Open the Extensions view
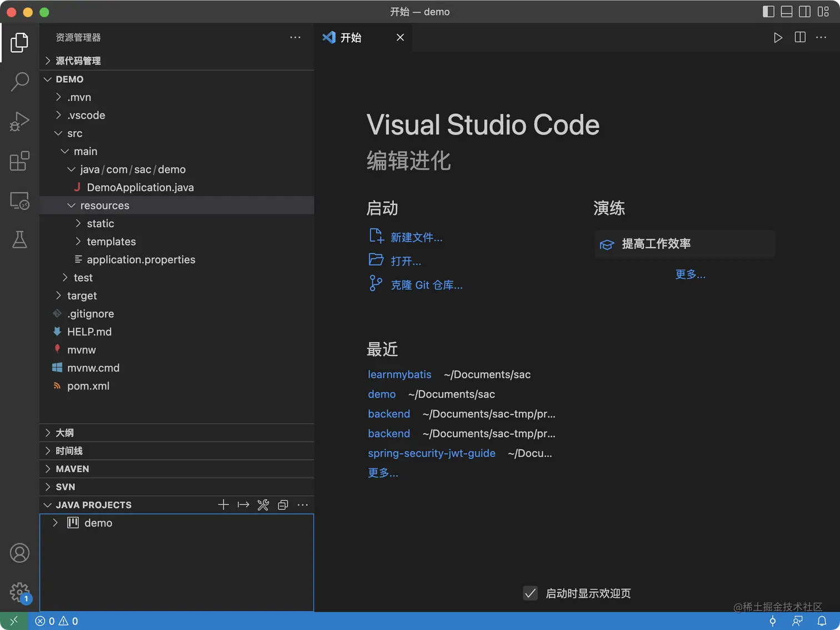Screen dimensions: 840x630 coord(19,161)
